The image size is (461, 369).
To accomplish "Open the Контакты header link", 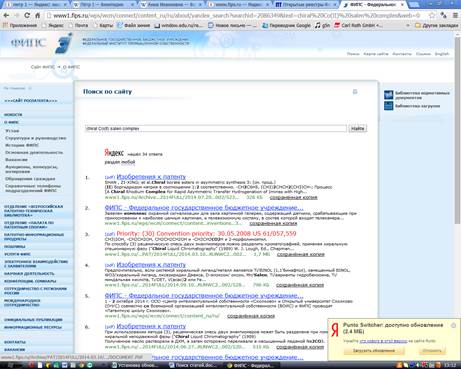I will [402, 54].
